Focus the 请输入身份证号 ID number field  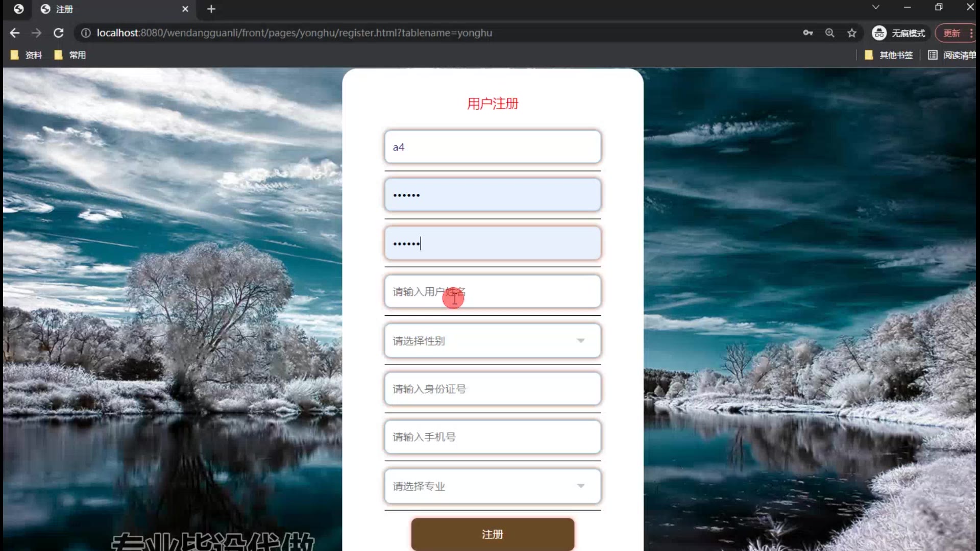pos(492,389)
